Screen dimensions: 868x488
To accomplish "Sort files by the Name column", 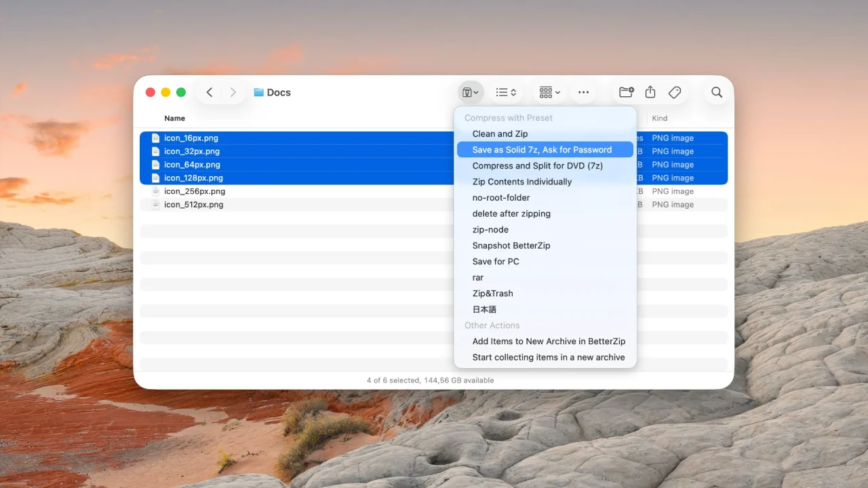I will (x=174, y=118).
